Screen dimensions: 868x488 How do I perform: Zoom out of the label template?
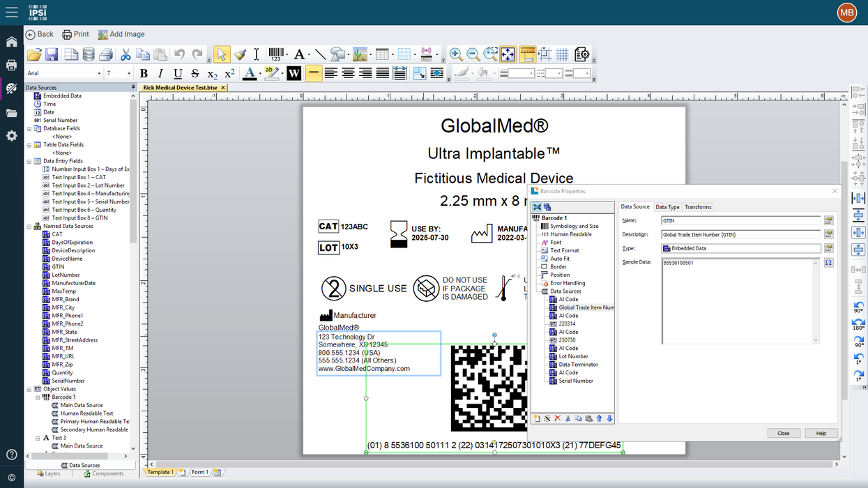[473, 54]
